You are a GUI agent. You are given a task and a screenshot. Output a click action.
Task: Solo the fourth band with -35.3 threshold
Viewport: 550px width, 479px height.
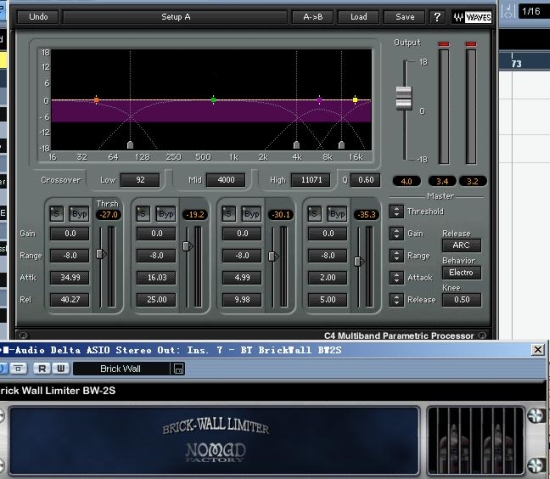click(x=315, y=214)
